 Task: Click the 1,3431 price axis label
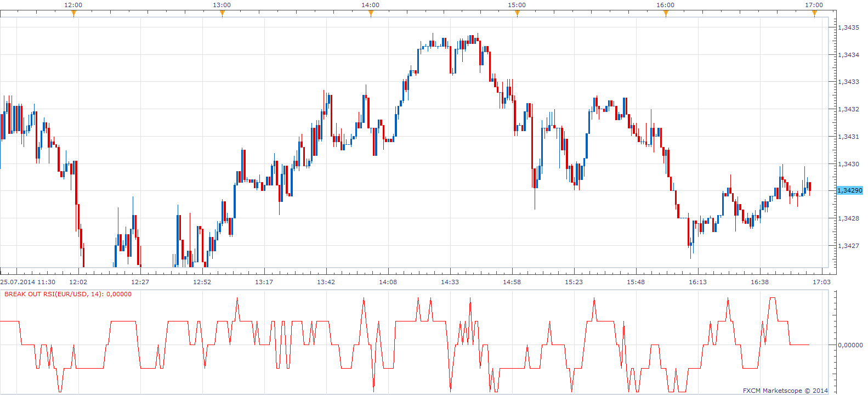(848, 137)
